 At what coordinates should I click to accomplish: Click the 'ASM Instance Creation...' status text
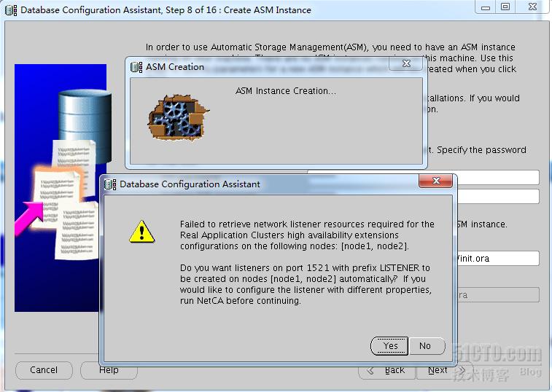pos(286,91)
